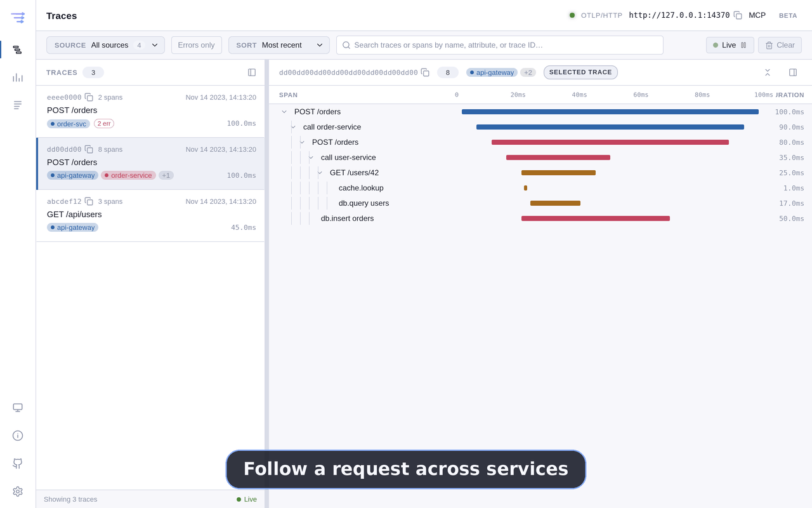Click the db.query users duration bar

tap(555, 203)
